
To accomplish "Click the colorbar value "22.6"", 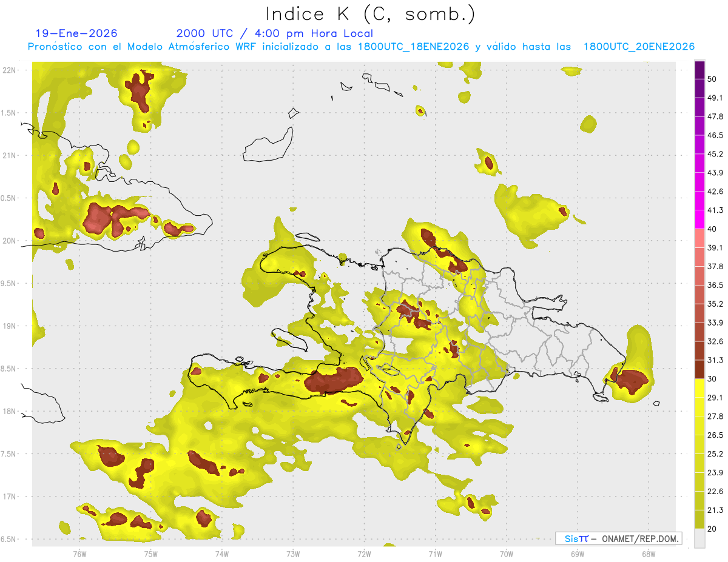I will point(715,492).
